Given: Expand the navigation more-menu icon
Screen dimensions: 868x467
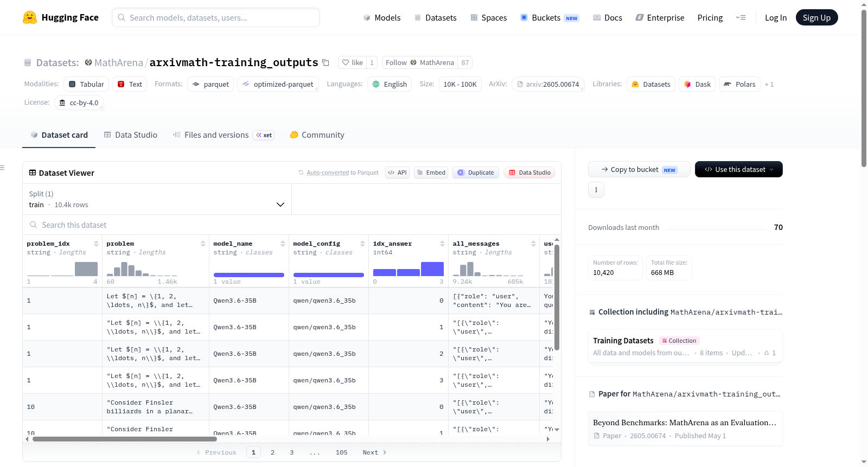Looking at the screenshot, I should [741, 17].
